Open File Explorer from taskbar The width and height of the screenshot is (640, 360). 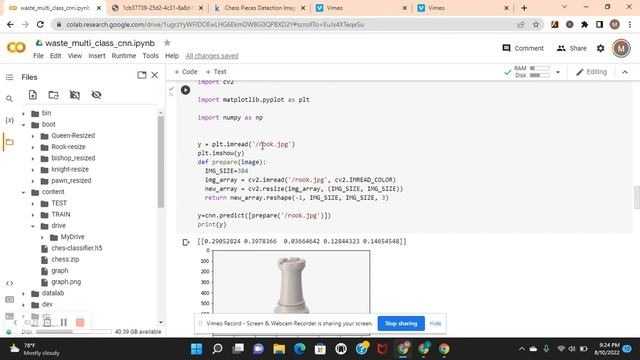tap(279, 349)
